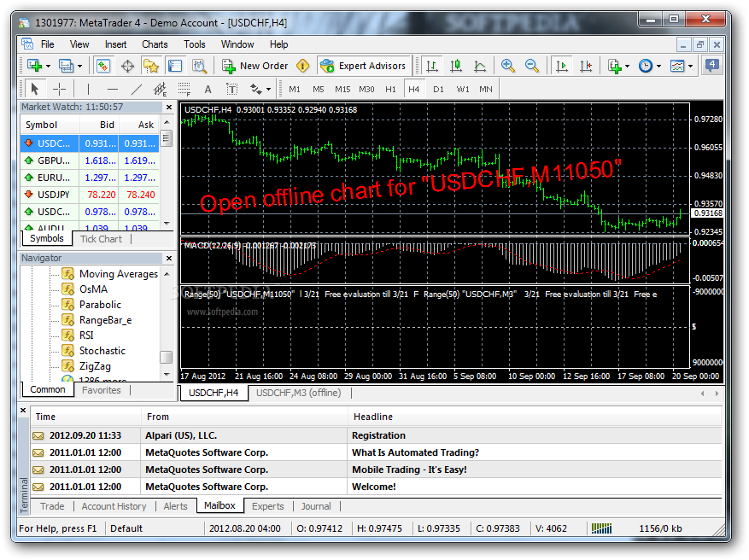Image resolution: width=749 pixels, height=560 pixels.
Task: Toggle the Market Watch window icon
Action: click(x=103, y=66)
